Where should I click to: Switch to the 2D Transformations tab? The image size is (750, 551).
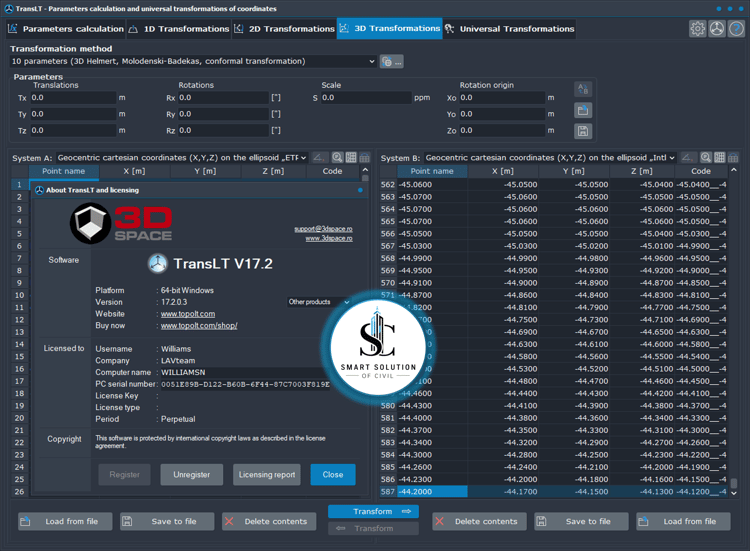tap(285, 29)
